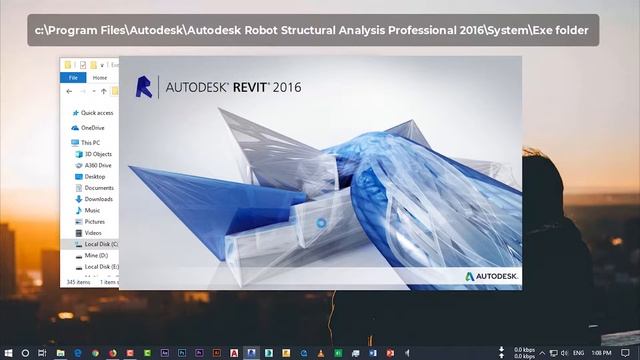Launch Firefox from taskbar
Viewport: 640px width, 360px height.
(x=113, y=353)
